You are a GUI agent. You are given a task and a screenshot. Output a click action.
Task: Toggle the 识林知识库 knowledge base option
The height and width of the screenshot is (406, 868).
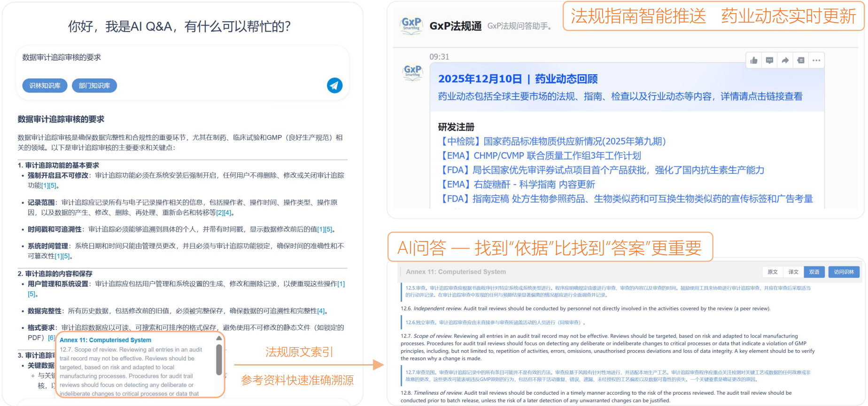click(x=45, y=86)
